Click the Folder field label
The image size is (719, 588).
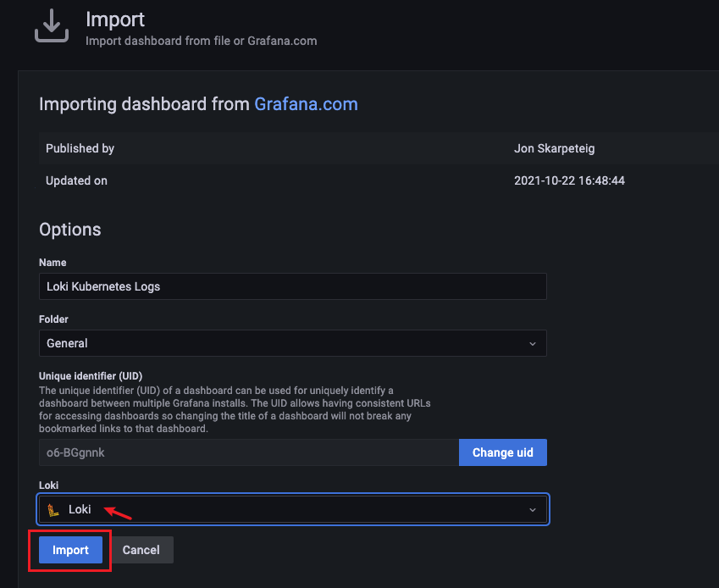[x=53, y=319]
